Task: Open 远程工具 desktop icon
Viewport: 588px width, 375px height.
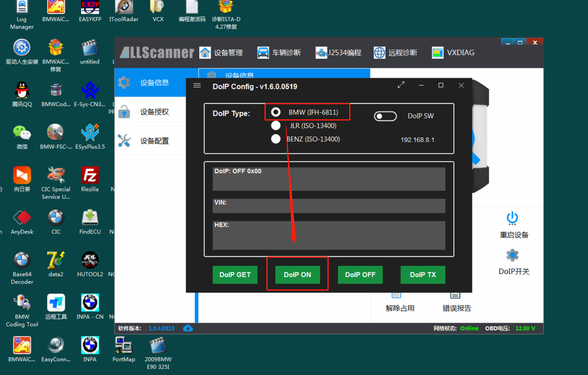Action: pyautogui.click(x=56, y=306)
